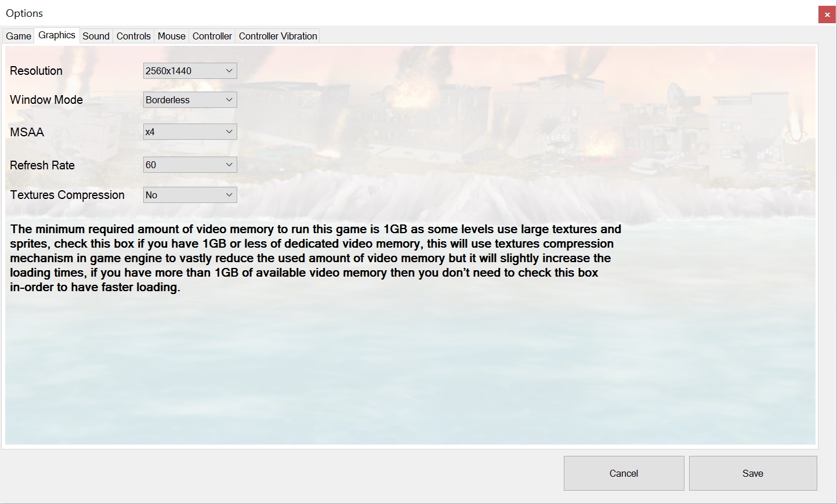Open the Controller Vibration tab

[x=277, y=35]
